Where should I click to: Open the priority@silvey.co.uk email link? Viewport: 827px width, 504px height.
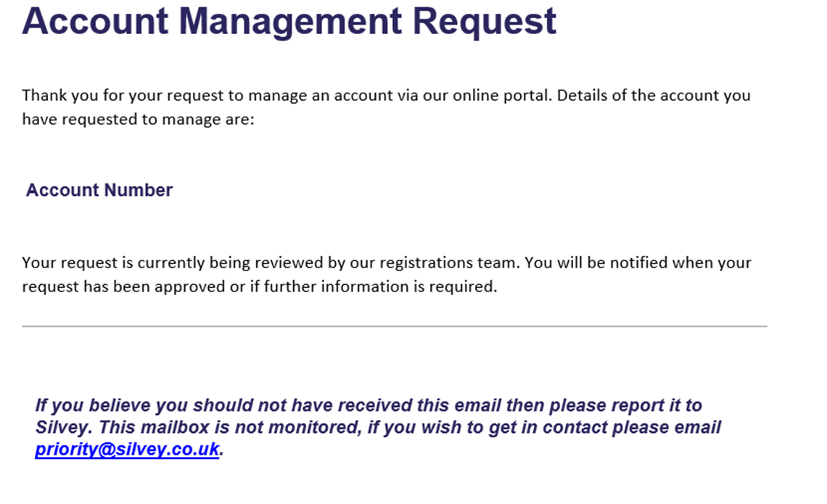127,449
